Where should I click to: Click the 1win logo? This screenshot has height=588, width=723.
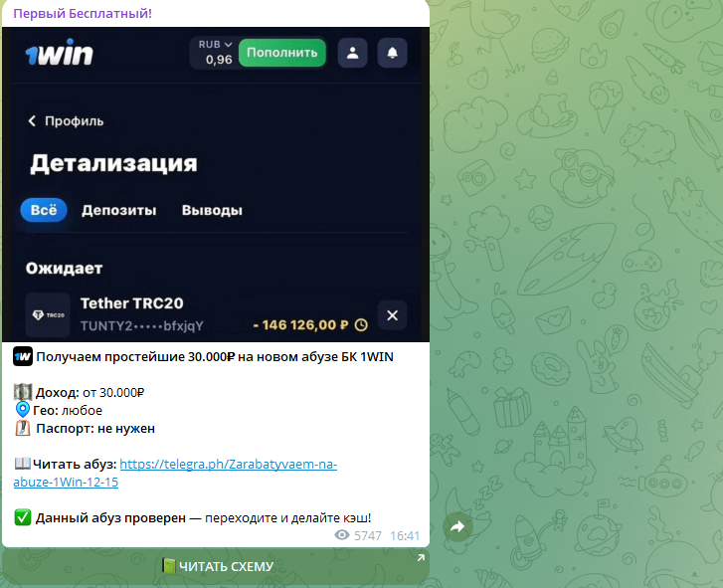point(59,53)
